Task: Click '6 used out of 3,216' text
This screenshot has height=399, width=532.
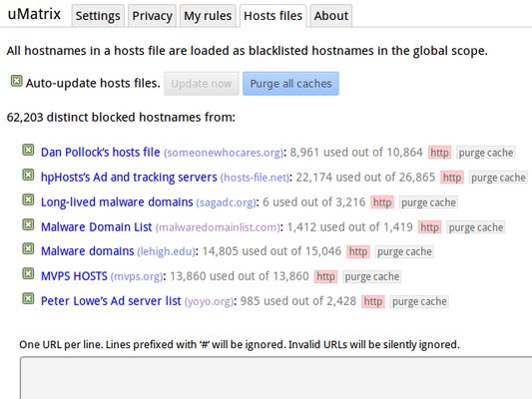Action: point(313,202)
